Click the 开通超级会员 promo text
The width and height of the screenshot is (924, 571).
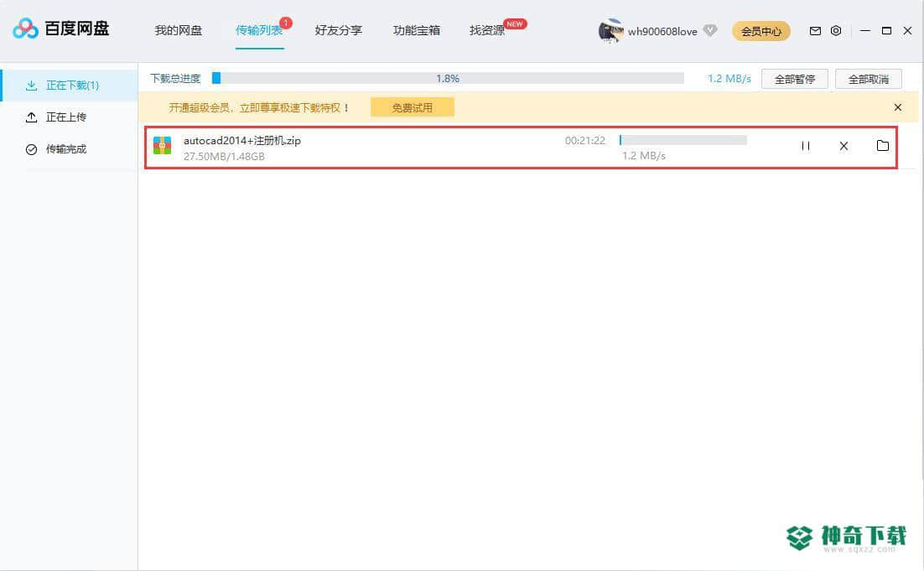tap(259, 108)
